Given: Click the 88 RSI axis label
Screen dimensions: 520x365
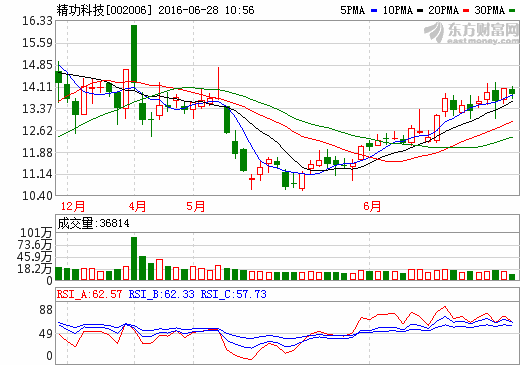Looking at the screenshot, I should (x=46, y=310).
